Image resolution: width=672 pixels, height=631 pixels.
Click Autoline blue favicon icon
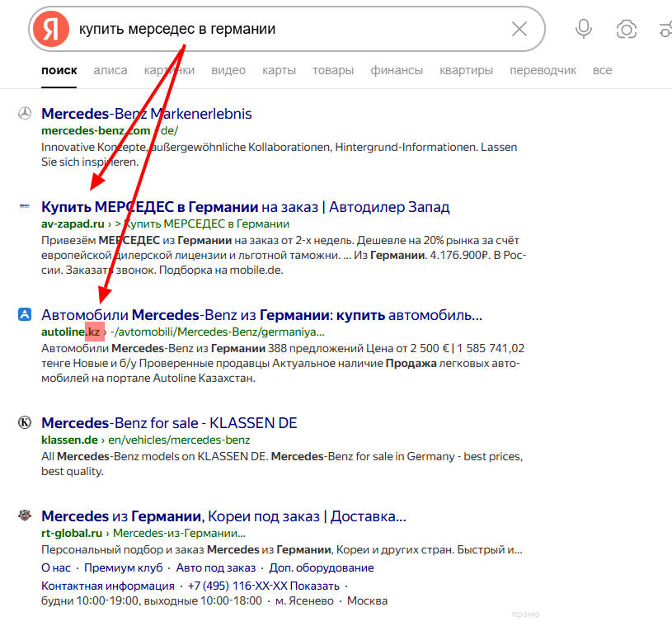[25, 314]
